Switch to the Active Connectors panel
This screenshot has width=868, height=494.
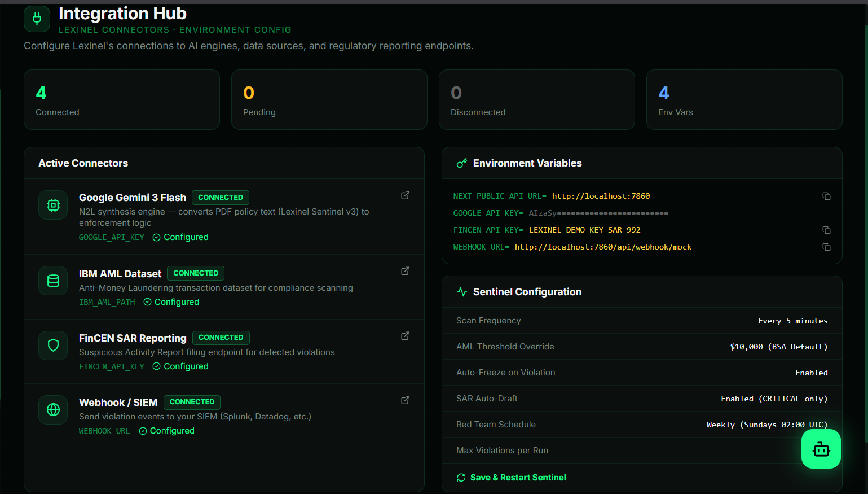pyautogui.click(x=83, y=163)
